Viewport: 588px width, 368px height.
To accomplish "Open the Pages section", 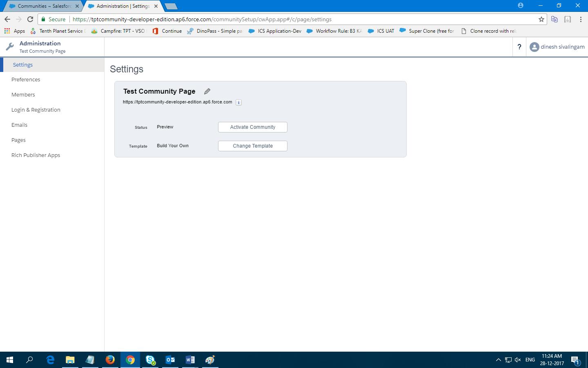I will click(x=18, y=140).
